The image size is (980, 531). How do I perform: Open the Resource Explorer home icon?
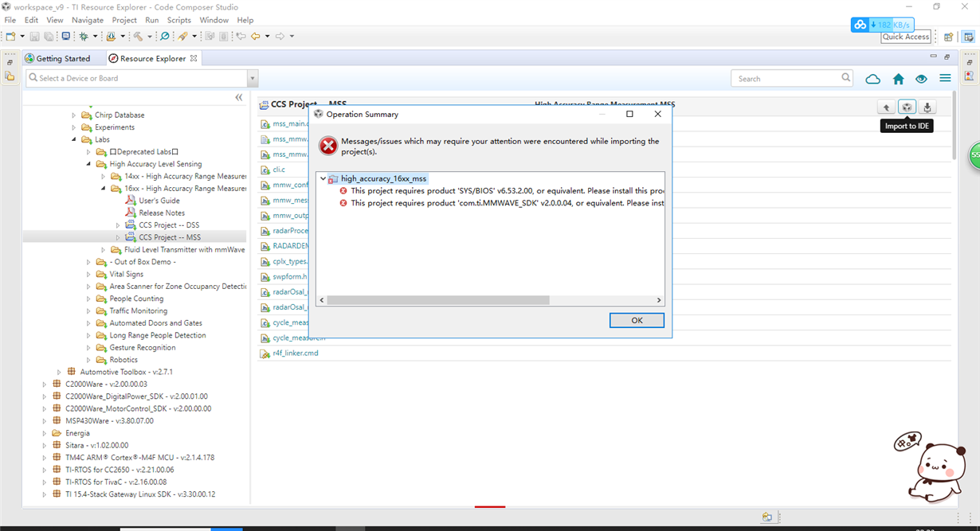click(898, 79)
